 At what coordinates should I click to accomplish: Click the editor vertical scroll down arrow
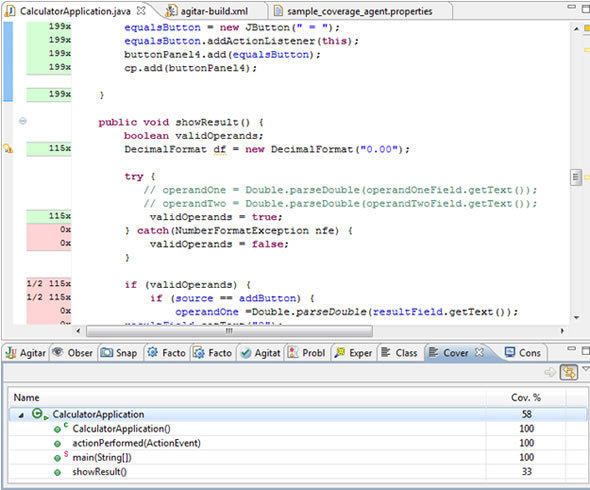[576, 318]
